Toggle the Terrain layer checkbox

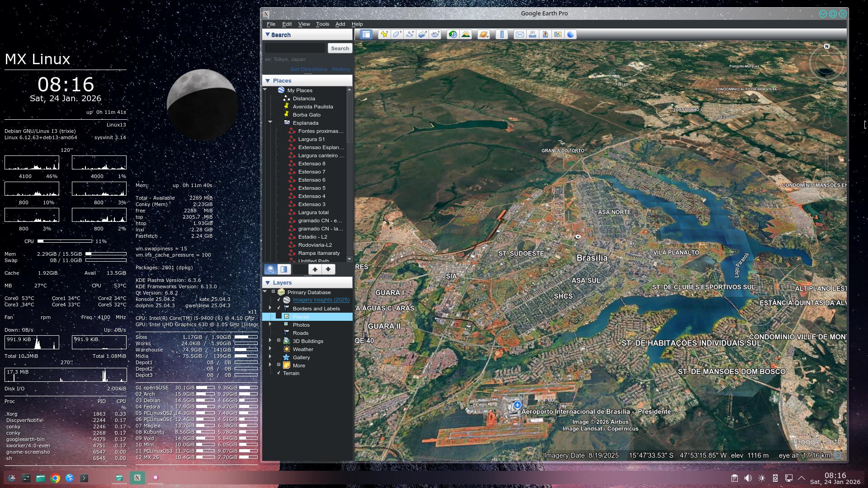click(x=278, y=373)
